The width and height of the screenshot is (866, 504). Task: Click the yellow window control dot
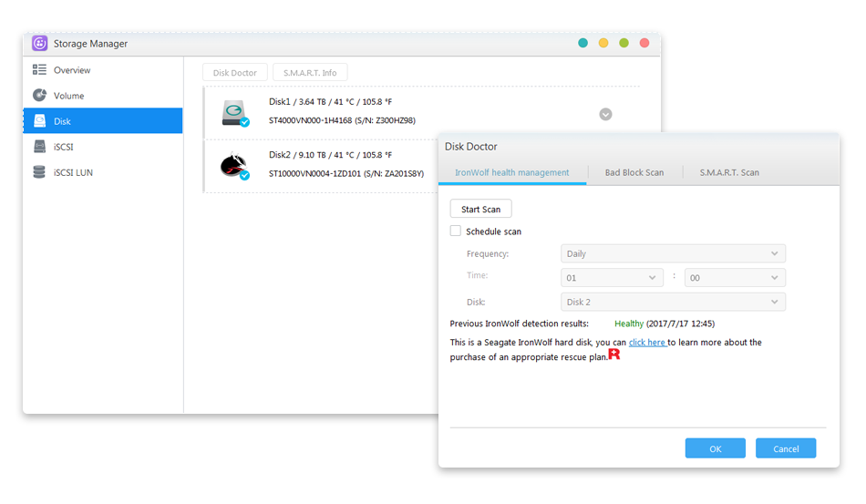(x=603, y=43)
